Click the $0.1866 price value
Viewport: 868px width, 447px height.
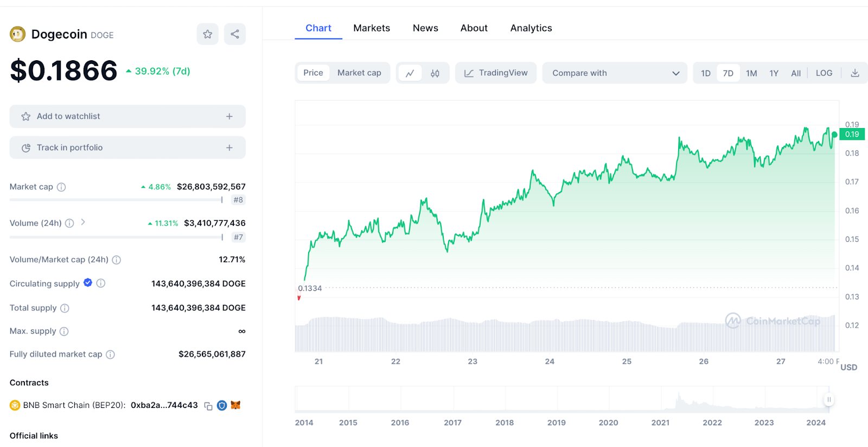pyautogui.click(x=63, y=71)
